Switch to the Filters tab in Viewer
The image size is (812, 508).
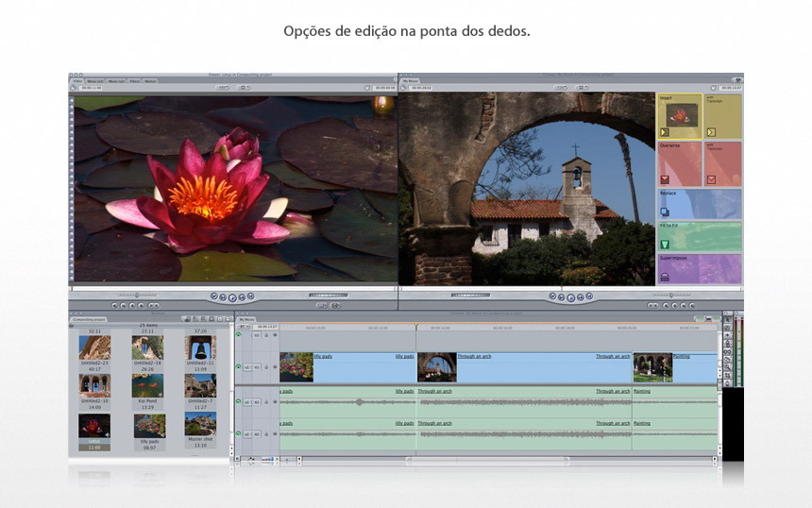(x=134, y=81)
